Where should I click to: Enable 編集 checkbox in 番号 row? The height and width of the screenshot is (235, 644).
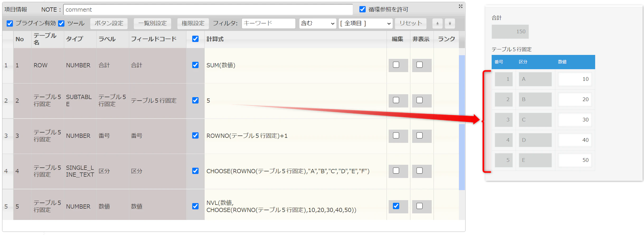tap(396, 135)
